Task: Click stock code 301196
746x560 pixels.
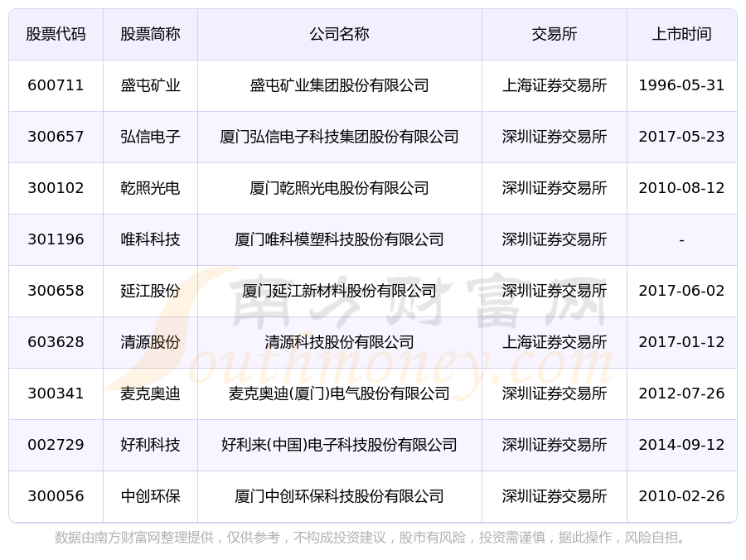Action: tap(56, 239)
